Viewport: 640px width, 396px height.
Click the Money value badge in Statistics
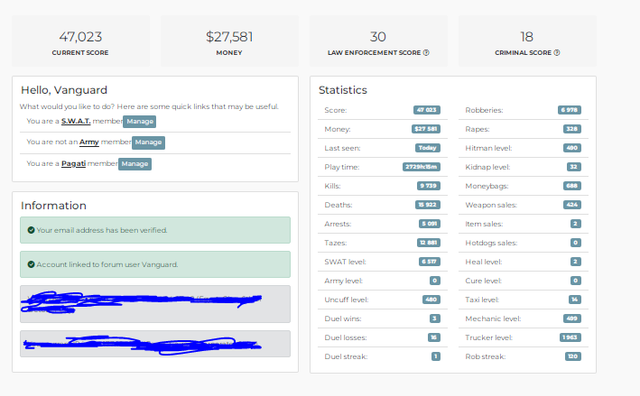pos(426,129)
